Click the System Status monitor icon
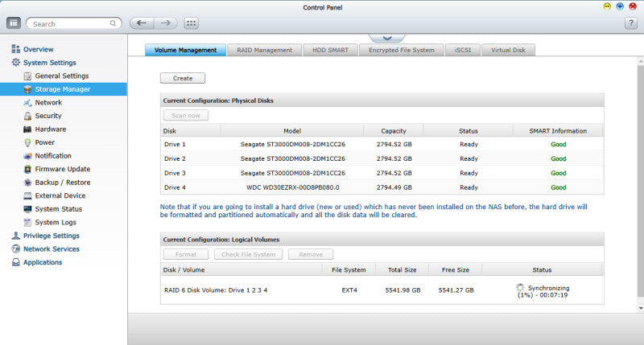This screenshot has height=345, width=644. tap(27, 209)
